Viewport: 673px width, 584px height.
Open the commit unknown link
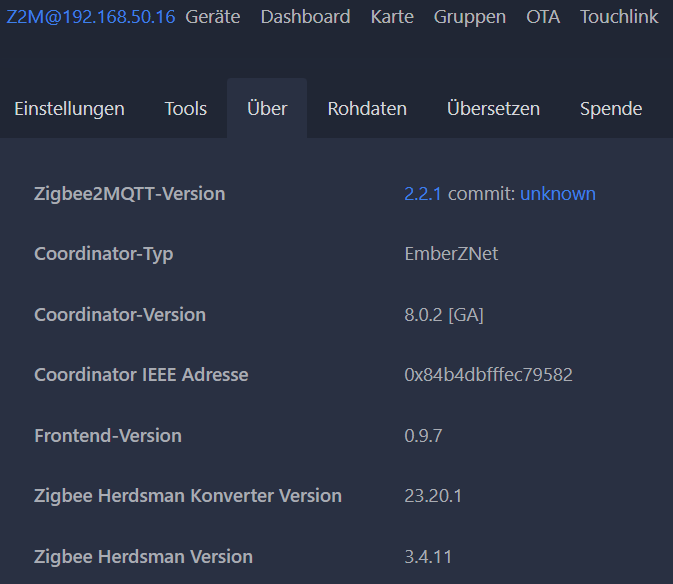[558, 194]
